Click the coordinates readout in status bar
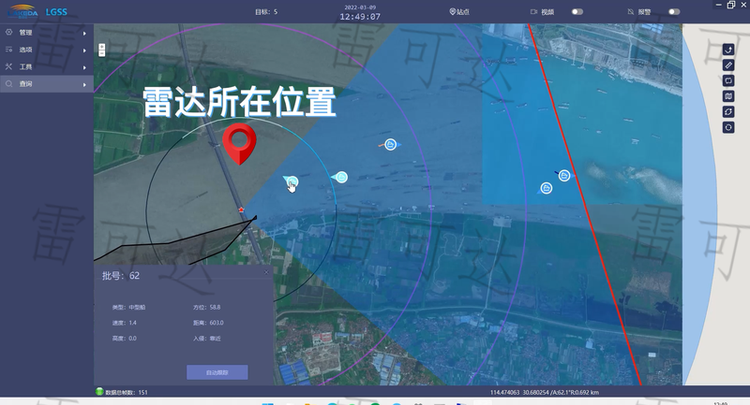The height and width of the screenshot is (405, 750). click(x=544, y=392)
